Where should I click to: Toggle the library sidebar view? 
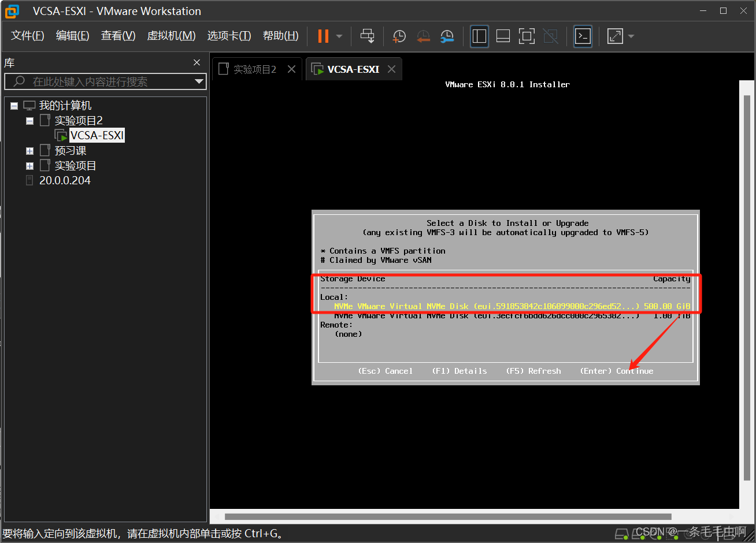point(479,36)
